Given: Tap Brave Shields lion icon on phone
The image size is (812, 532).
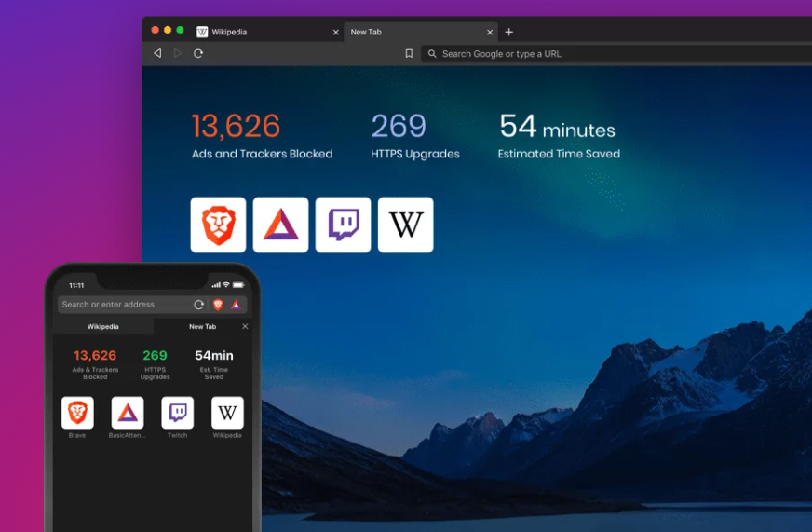Looking at the screenshot, I should pos(218,305).
